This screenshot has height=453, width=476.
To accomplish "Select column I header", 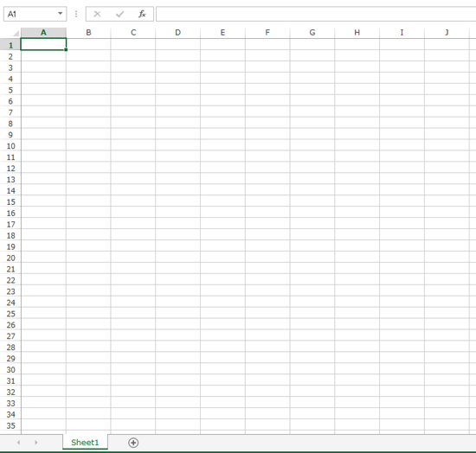I will pos(402,33).
